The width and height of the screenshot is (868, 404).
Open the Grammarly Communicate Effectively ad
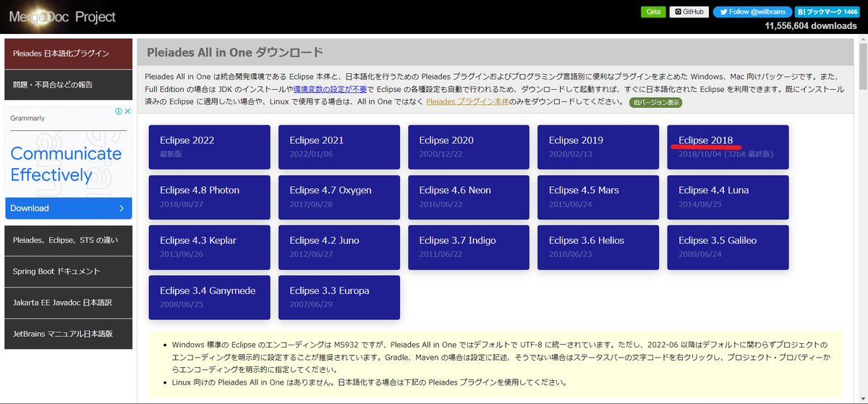pos(66,164)
